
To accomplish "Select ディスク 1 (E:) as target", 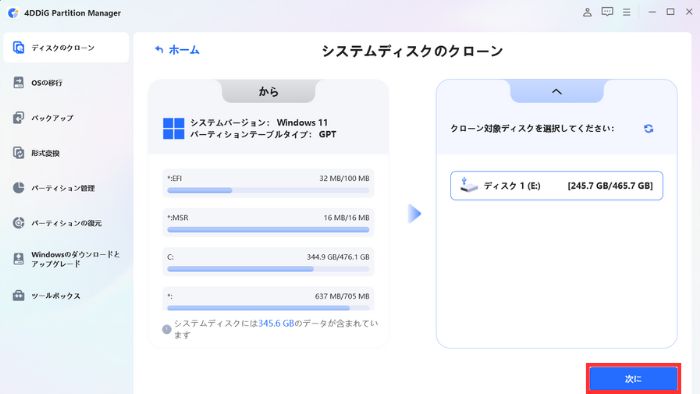I will (x=556, y=186).
